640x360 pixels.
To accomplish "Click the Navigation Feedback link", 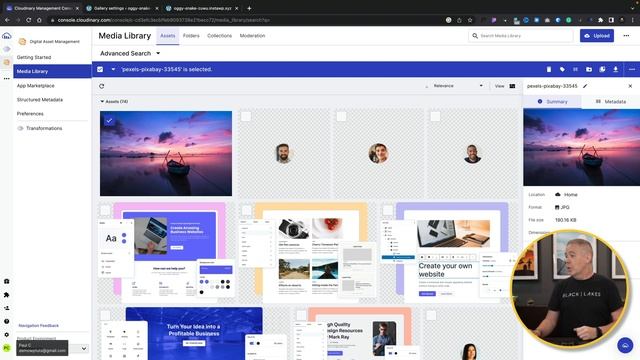I will pos(38,326).
